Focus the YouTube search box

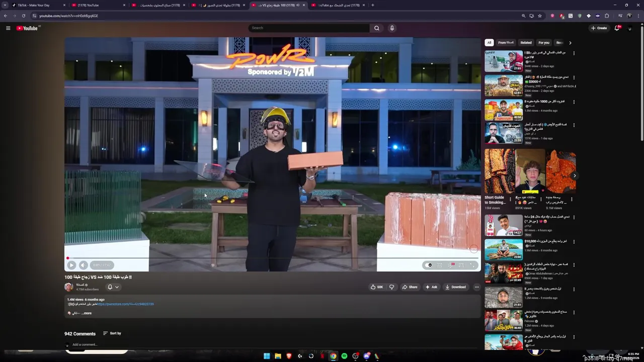(309, 28)
